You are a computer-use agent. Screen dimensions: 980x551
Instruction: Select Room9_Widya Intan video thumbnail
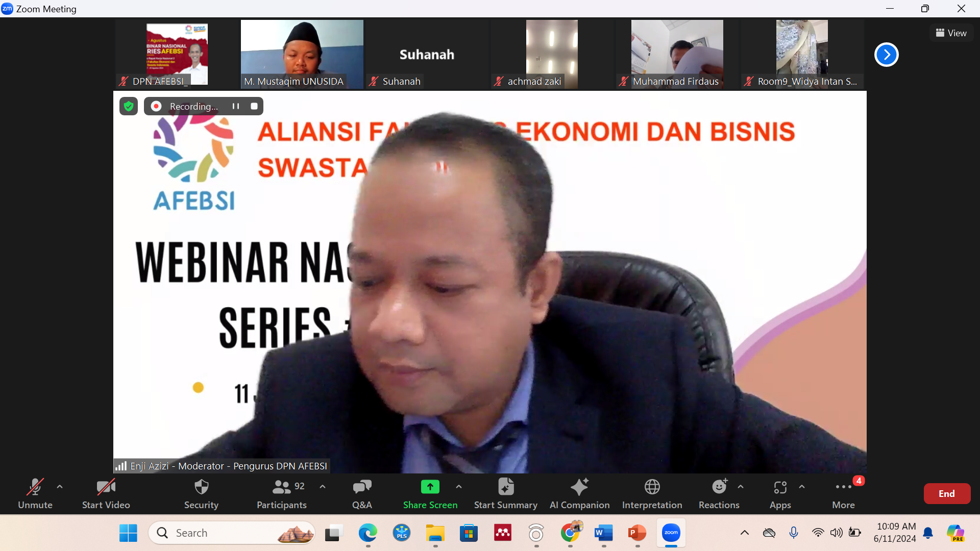tap(802, 54)
